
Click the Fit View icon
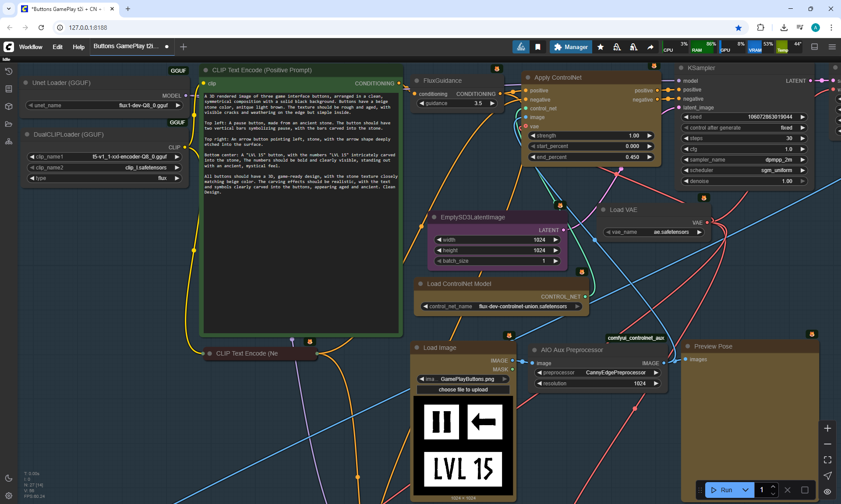(827, 460)
